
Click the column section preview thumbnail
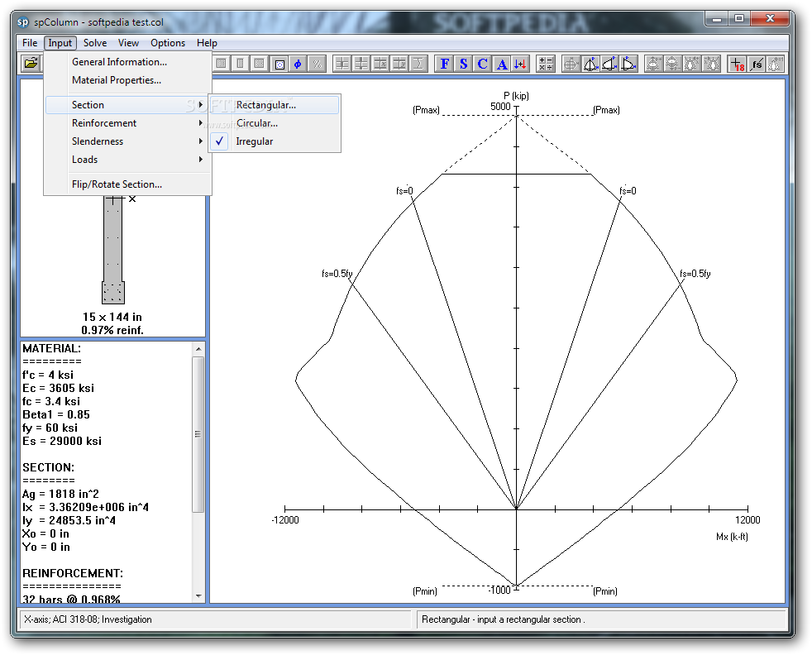tap(113, 251)
